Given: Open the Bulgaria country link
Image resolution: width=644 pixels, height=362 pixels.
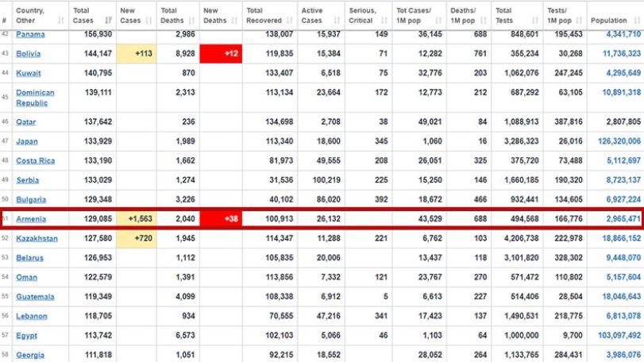Looking at the screenshot, I should tap(31, 199).
